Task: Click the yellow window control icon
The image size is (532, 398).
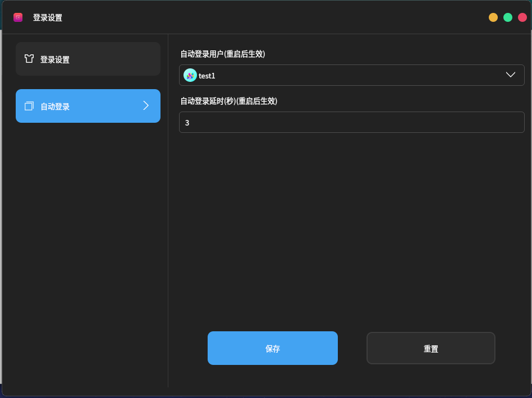Action: coord(493,17)
